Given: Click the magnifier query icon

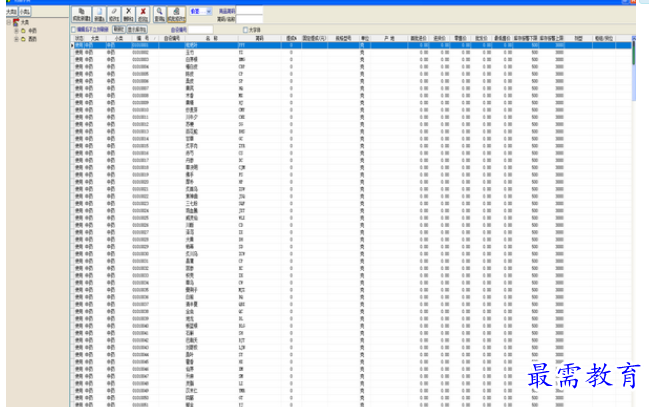Looking at the screenshot, I should pyautogui.click(x=159, y=14).
